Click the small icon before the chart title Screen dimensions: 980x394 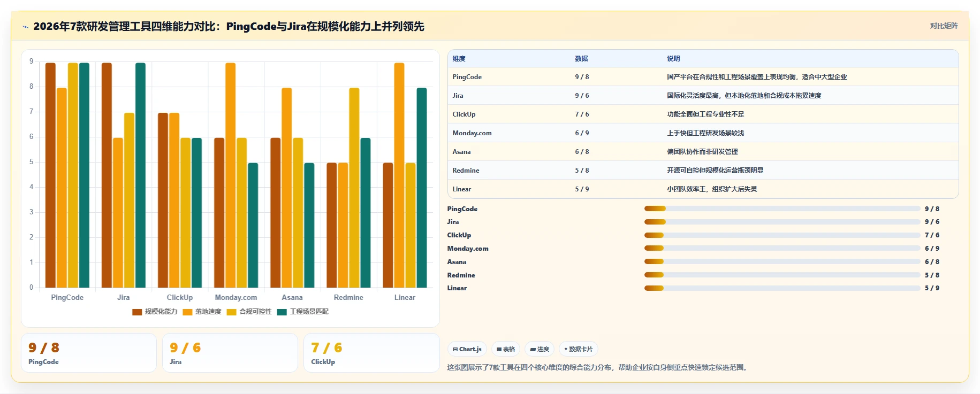[25, 27]
